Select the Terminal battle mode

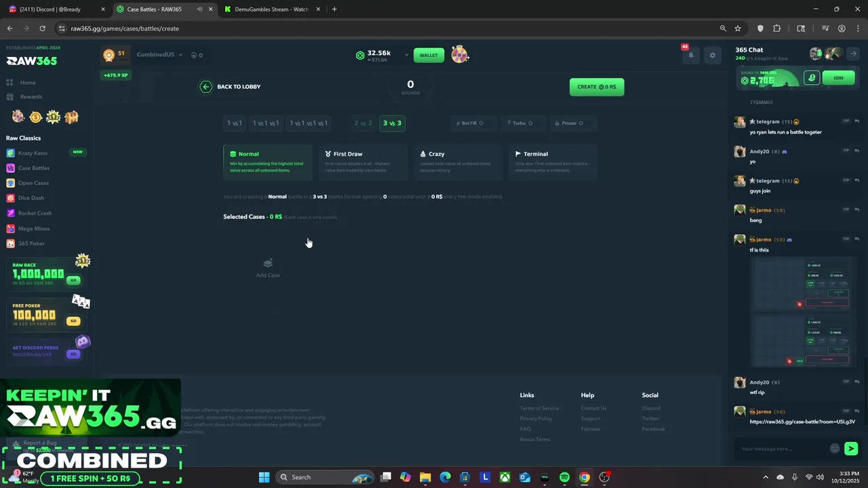553,162
